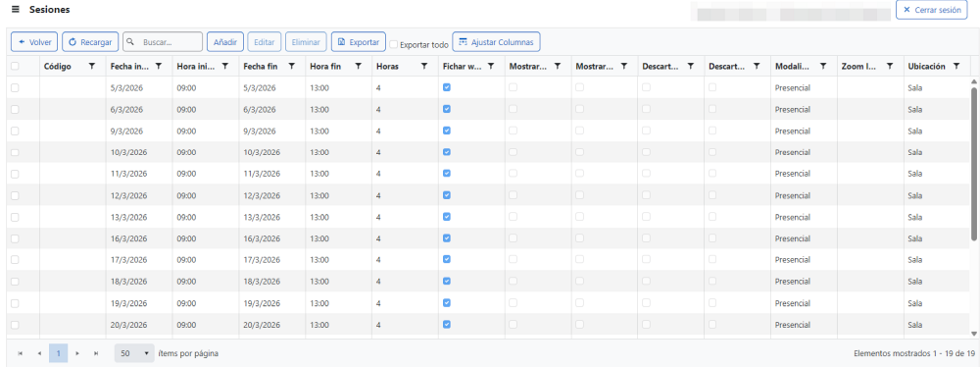This screenshot has height=367, width=980.
Task: Click the vertical scrollbar thumb
Action: click(x=974, y=163)
